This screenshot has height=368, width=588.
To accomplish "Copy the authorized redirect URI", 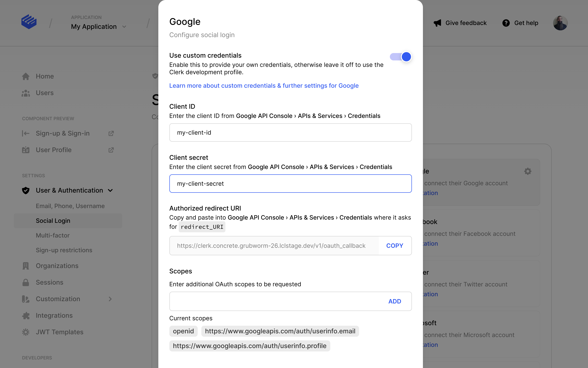I will tap(395, 246).
